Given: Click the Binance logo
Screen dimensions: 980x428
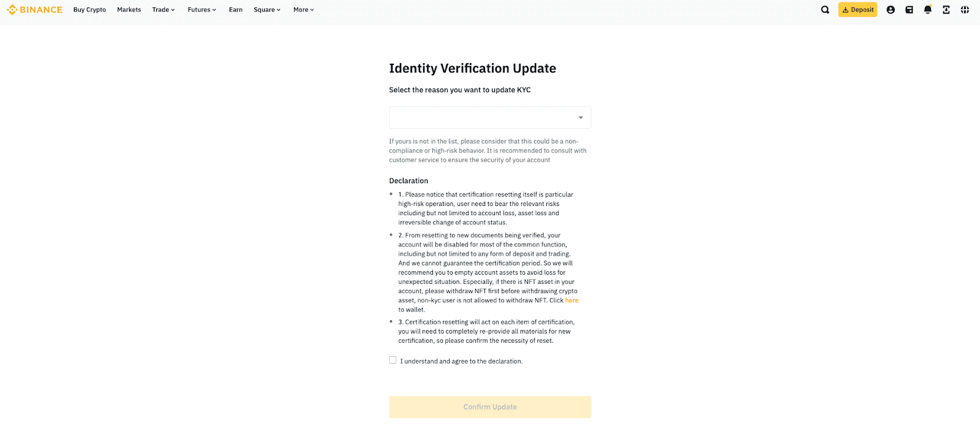Looking at the screenshot, I should click(35, 10).
